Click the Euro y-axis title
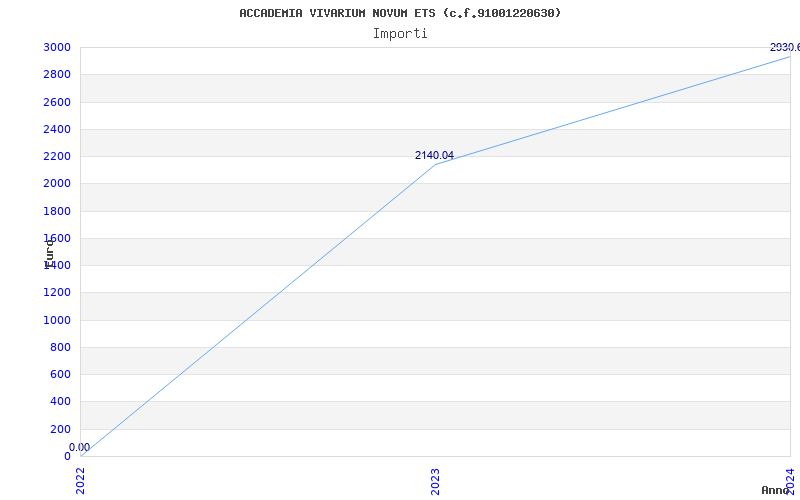 [x=49, y=254]
